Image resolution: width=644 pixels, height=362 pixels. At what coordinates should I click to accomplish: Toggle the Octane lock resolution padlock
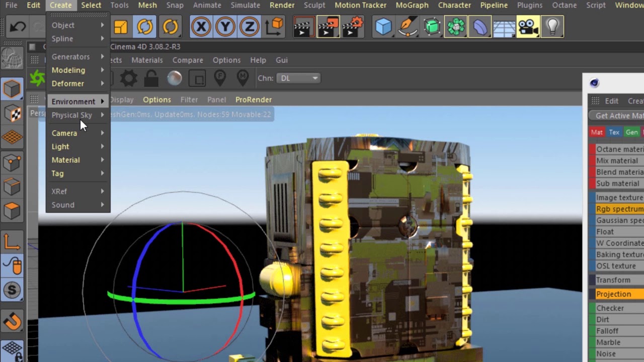(x=151, y=78)
